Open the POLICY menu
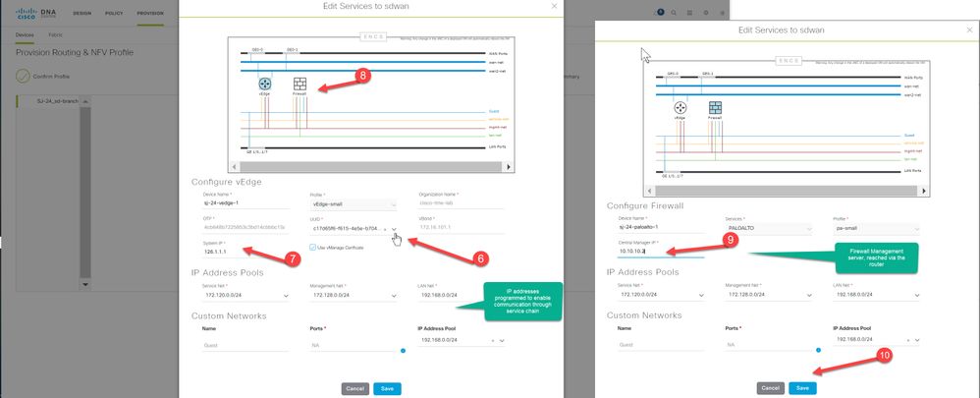Image resolution: width=980 pixels, height=398 pixels. click(x=114, y=13)
